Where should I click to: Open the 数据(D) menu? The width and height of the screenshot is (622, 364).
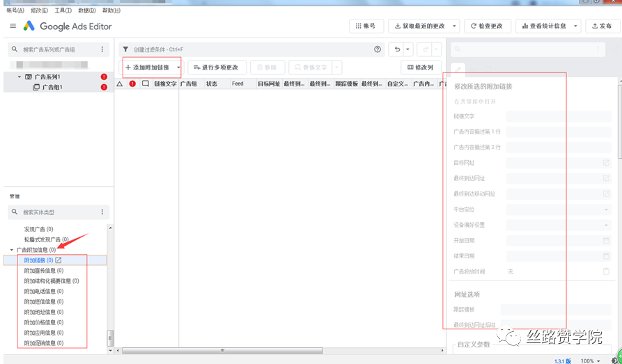(x=86, y=10)
